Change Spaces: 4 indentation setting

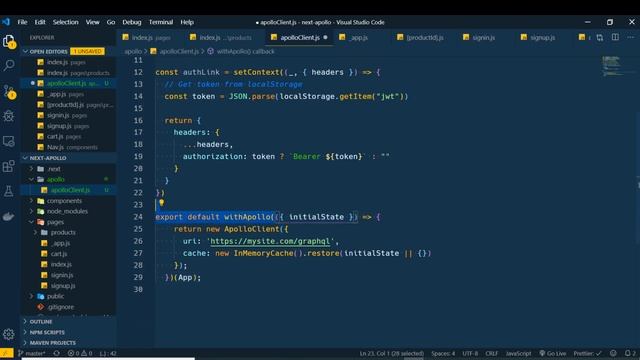click(x=443, y=353)
